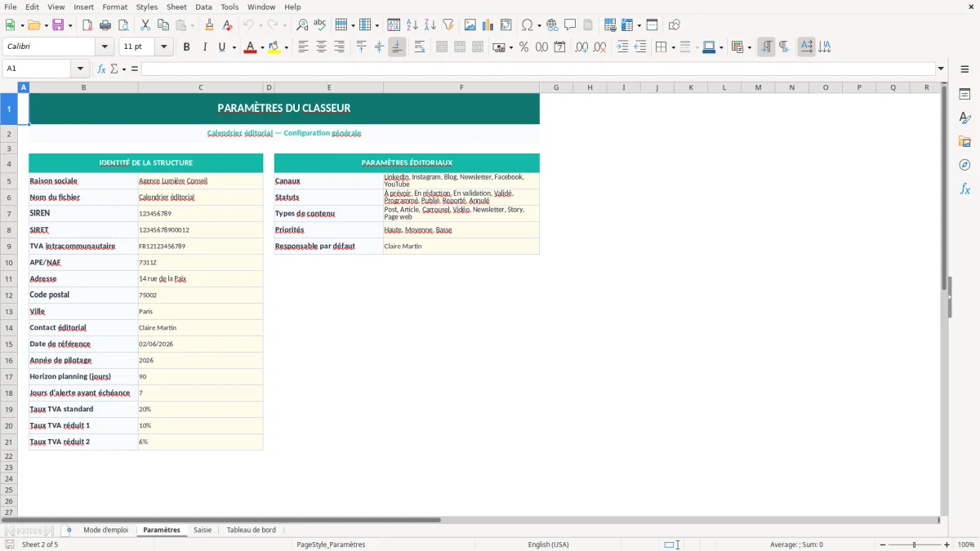Click the Copy icon
Screen dimensions: 980x551
coord(163,25)
